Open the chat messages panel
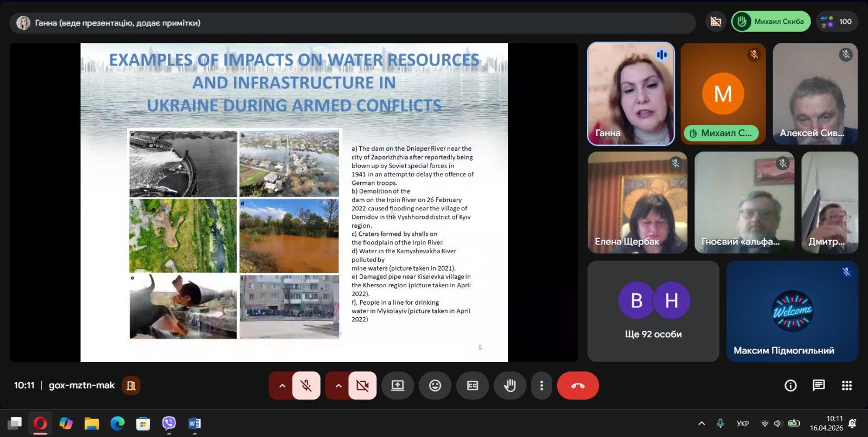Viewport: 868px width, 437px height. click(x=819, y=385)
